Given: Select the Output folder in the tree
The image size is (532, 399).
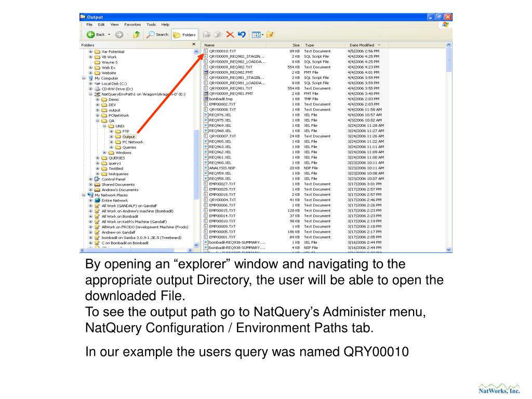Looking at the screenshot, I should (129, 137).
